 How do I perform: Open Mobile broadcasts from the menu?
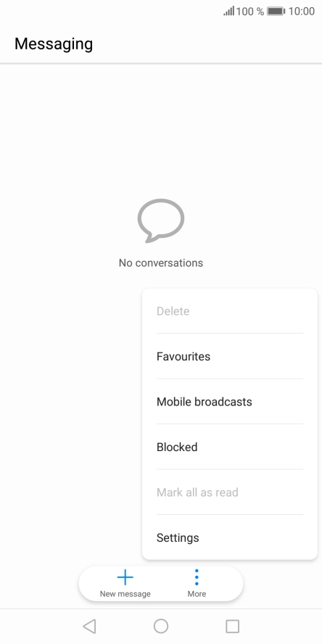point(230,401)
